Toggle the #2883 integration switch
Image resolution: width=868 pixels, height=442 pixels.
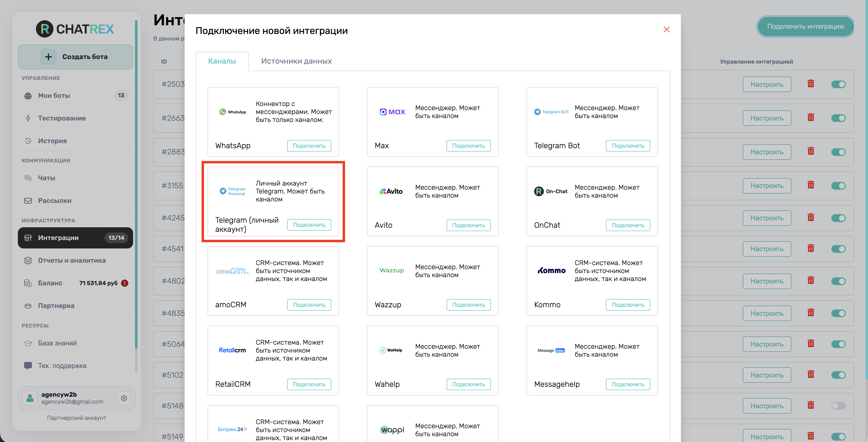click(x=838, y=152)
